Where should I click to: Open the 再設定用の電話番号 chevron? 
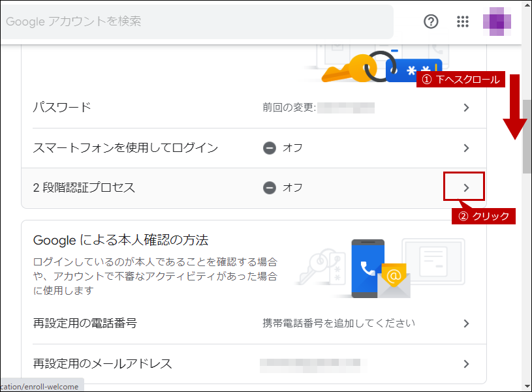pyautogui.click(x=466, y=324)
